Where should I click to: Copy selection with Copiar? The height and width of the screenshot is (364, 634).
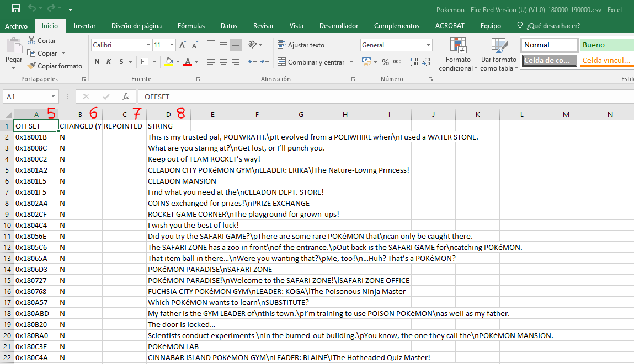[42, 53]
